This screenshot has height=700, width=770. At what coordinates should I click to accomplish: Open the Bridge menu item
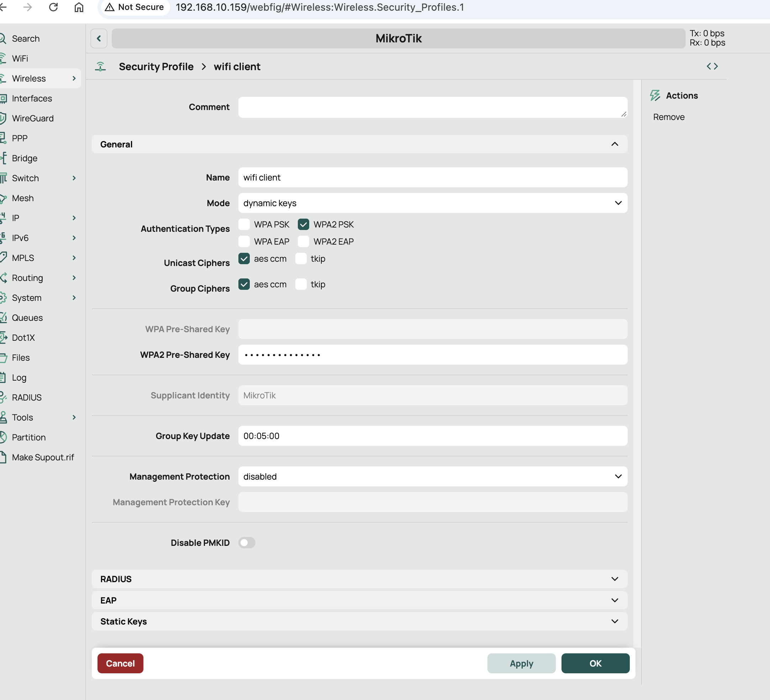(25, 158)
